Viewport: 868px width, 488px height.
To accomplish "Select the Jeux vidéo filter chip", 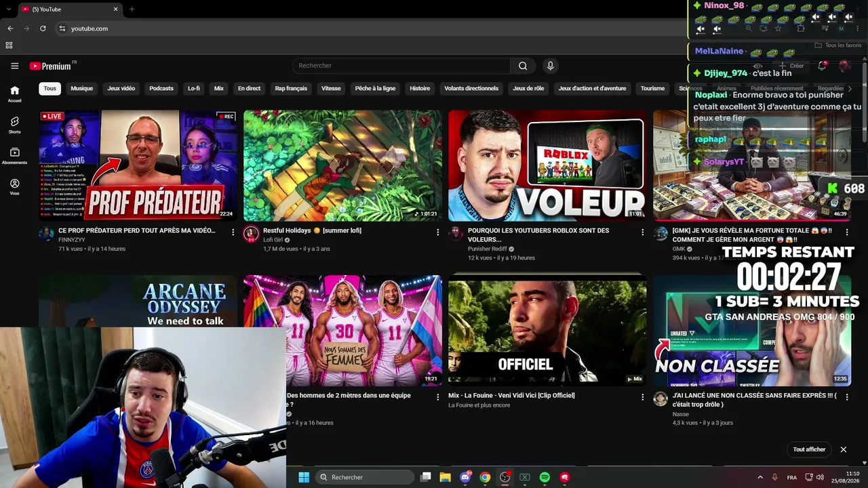I will click(x=121, y=88).
